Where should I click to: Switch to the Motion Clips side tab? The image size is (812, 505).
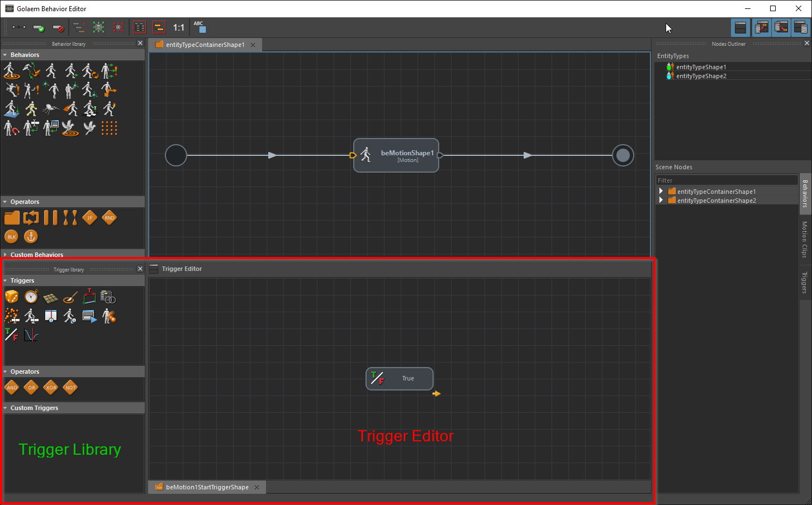tap(805, 239)
